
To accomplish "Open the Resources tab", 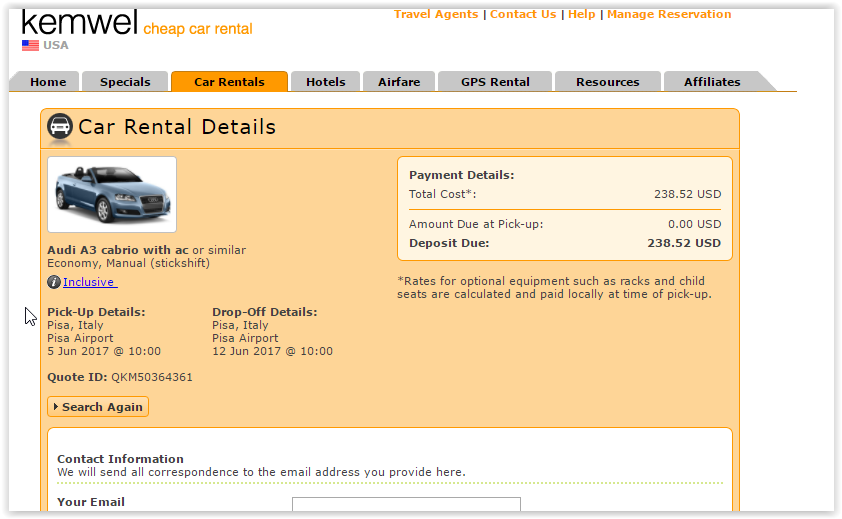I will point(608,82).
